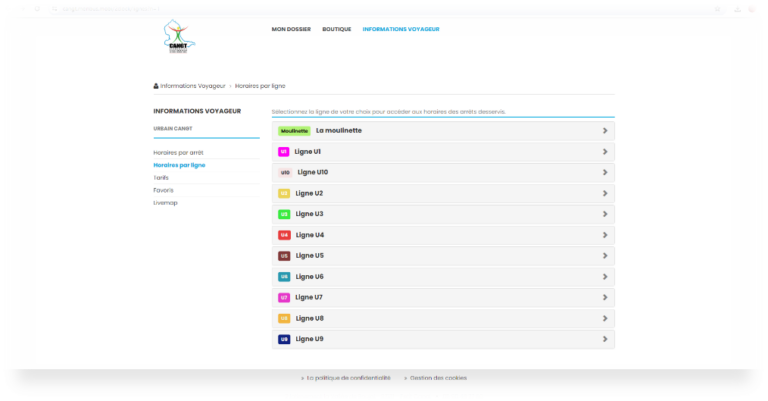
Task: Open Tarifs in the sidebar
Action: click(161, 178)
